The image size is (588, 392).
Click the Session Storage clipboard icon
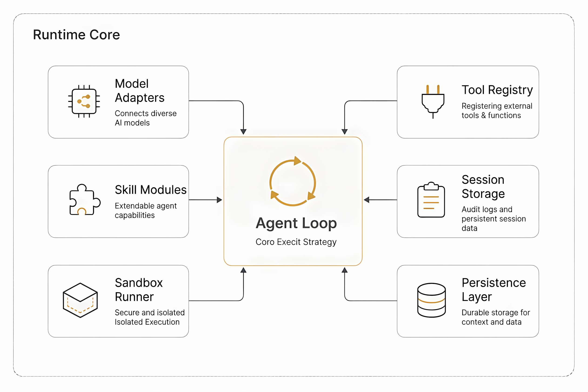coord(431,200)
